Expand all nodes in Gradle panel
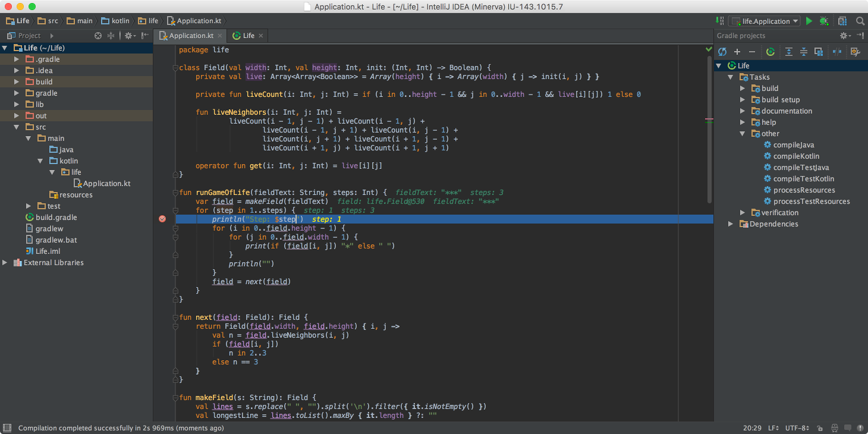Screen dimensions: 868x434 tap(789, 52)
